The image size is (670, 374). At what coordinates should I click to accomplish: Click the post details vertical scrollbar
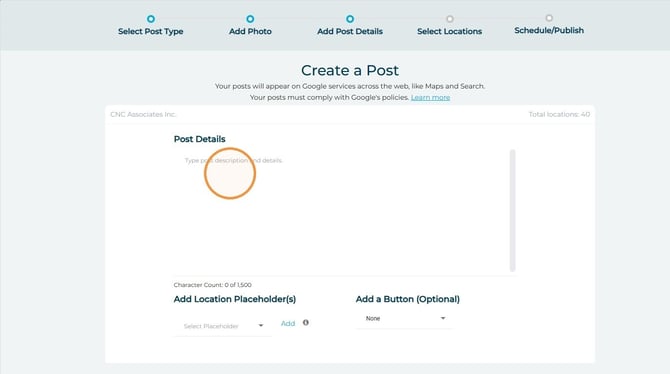512,210
